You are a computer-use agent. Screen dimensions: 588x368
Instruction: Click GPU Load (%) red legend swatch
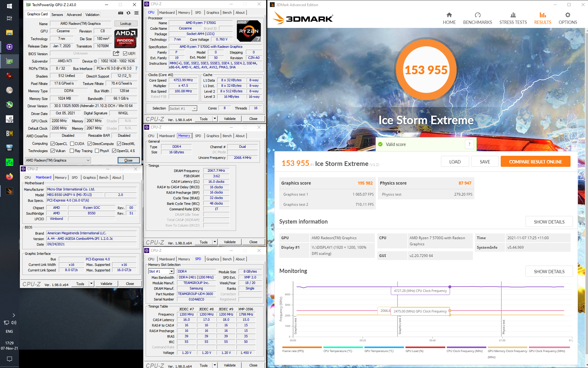(x=425, y=347)
